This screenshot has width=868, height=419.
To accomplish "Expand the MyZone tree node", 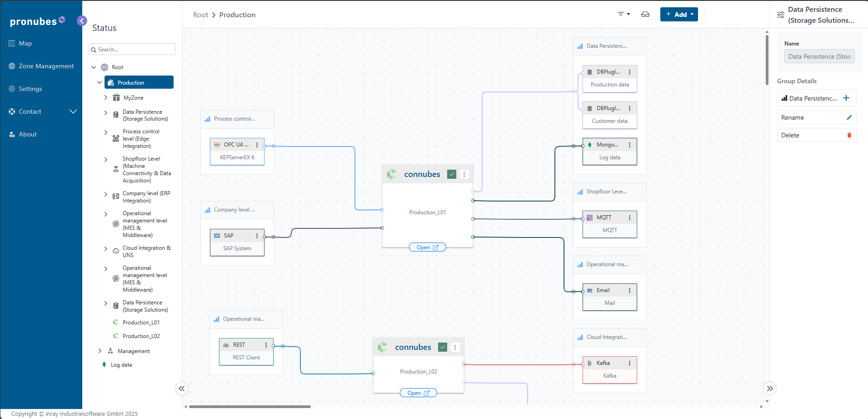I will (105, 97).
